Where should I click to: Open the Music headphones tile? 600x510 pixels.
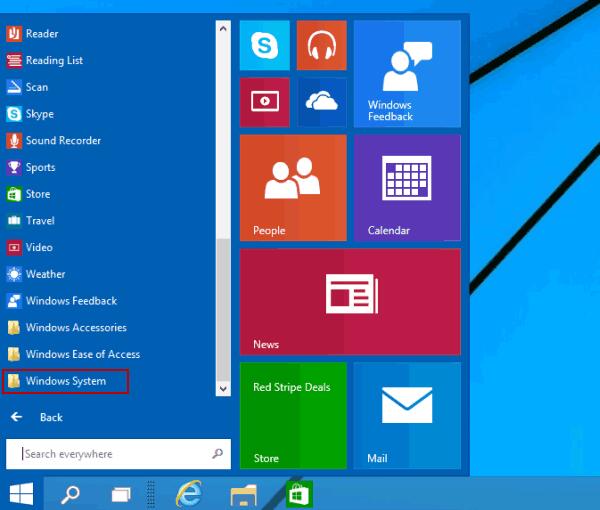321,46
